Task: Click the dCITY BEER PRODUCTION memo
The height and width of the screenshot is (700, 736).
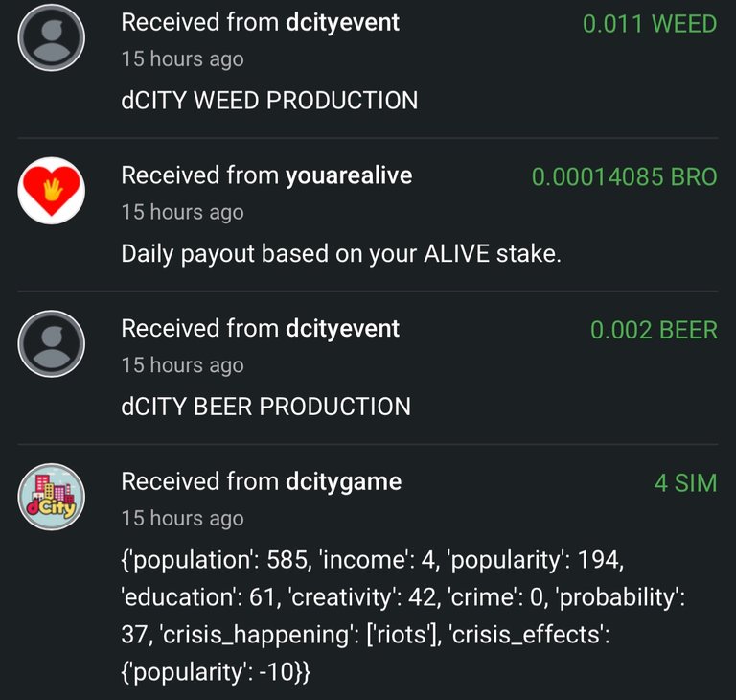Action: coord(265,407)
